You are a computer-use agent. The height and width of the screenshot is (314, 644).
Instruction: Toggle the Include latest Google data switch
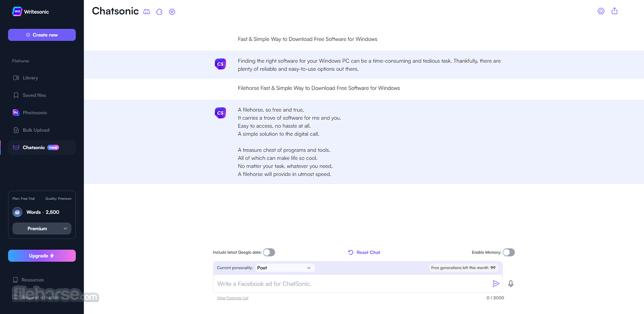click(269, 252)
